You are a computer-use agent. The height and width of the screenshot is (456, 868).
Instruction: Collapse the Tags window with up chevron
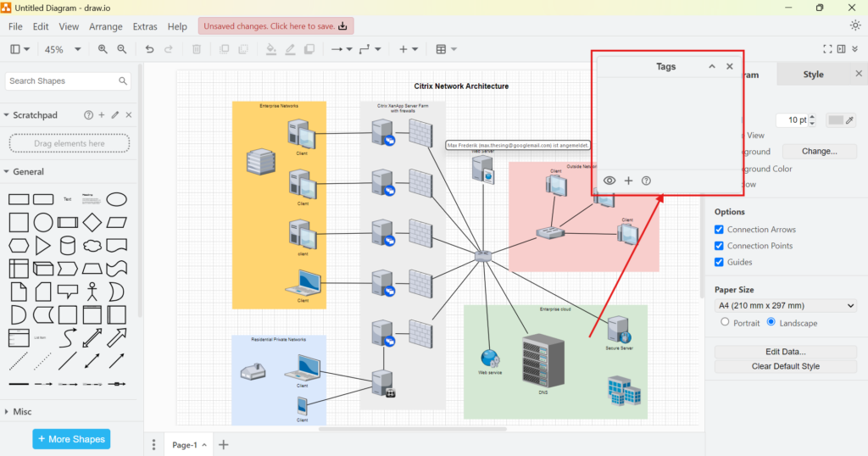click(x=712, y=66)
